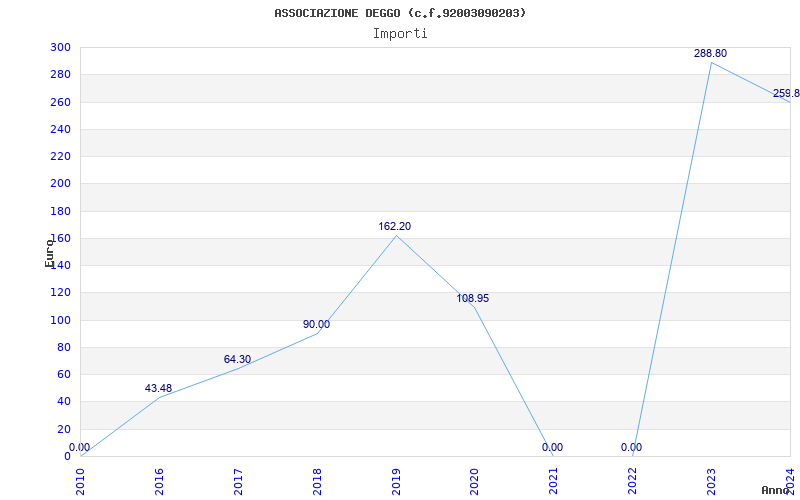The height and width of the screenshot is (500, 800).
Task: Click the 108.95 data label
Action: [x=472, y=298]
